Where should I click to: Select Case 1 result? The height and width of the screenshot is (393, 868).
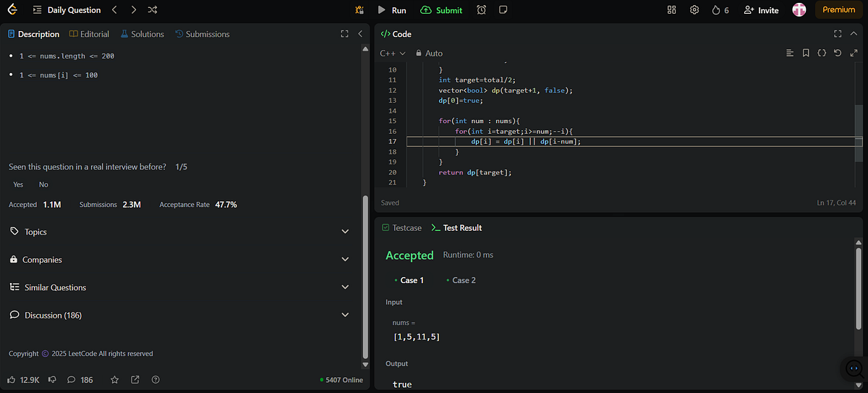point(409,280)
